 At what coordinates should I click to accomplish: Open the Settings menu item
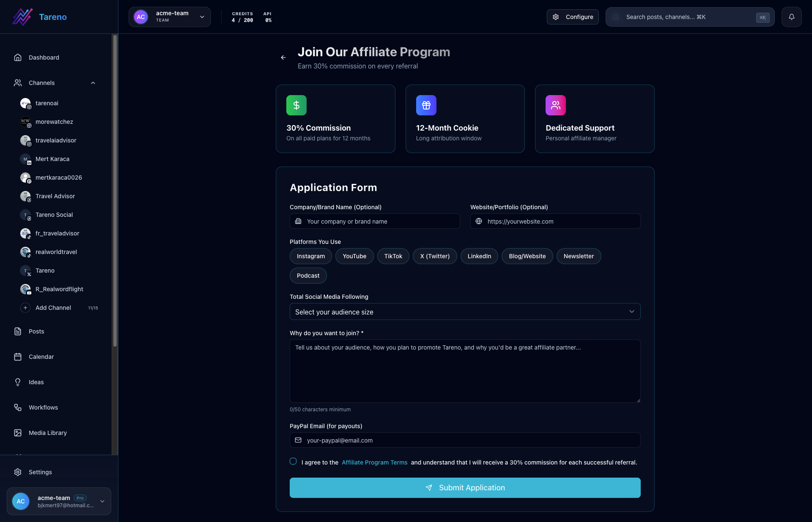click(x=40, y=472)
